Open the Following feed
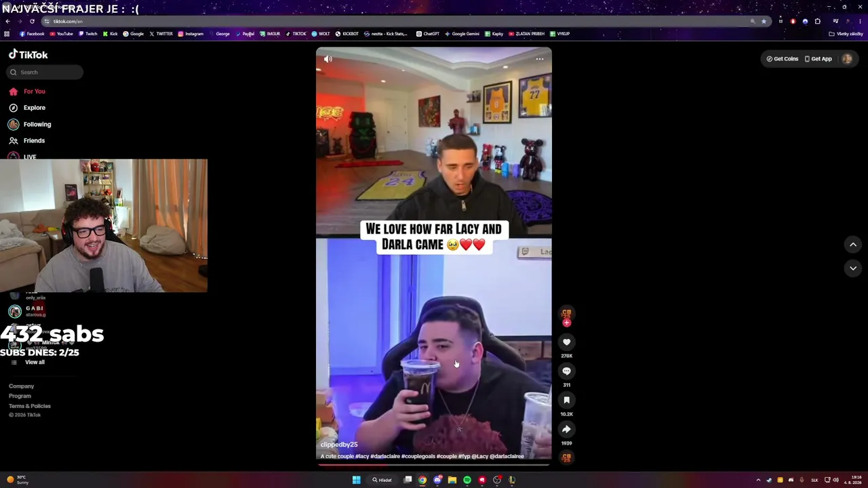Viewport: 868px width, 488px height. (x=30, y=125)
